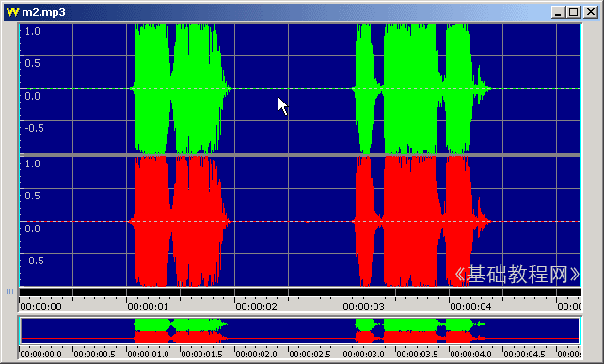
Task: Click the gray divider between green and red channels
Action: click(300, 155)
